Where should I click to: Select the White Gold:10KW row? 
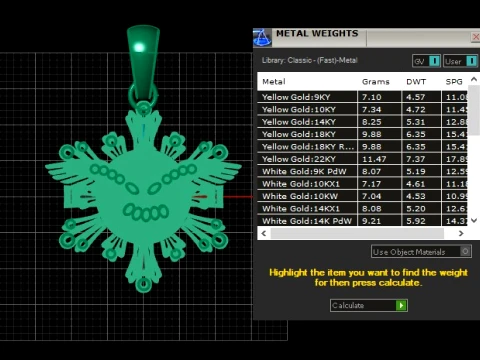[362, 196]
